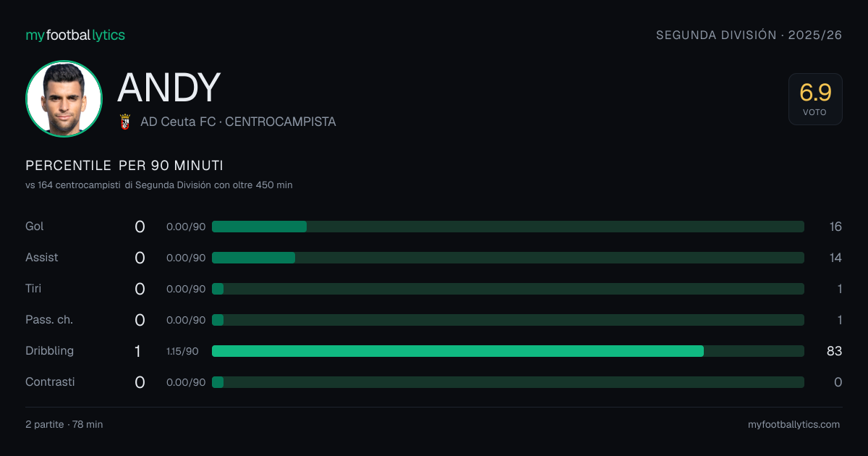
Task: Click the Gol percentile bar
Action: (508, 227)
